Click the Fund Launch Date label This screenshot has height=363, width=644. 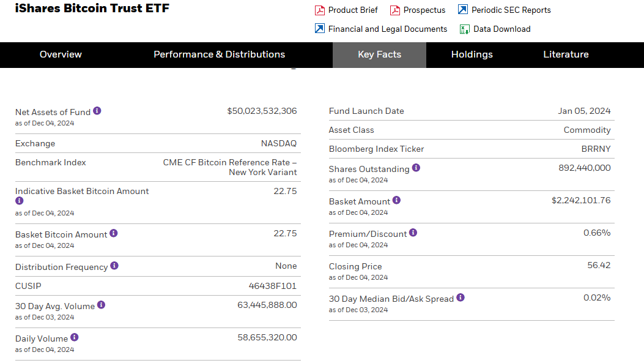tap(366, 111)
